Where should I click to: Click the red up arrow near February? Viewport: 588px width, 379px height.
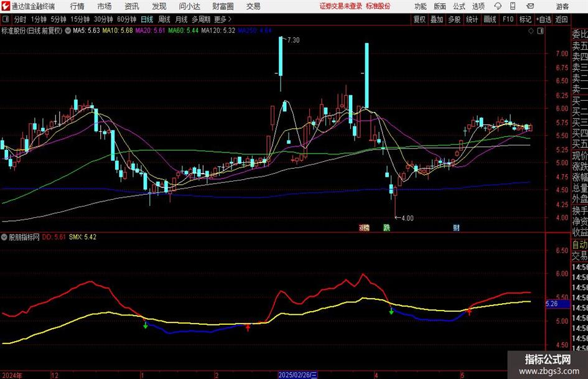click(248, 328)
